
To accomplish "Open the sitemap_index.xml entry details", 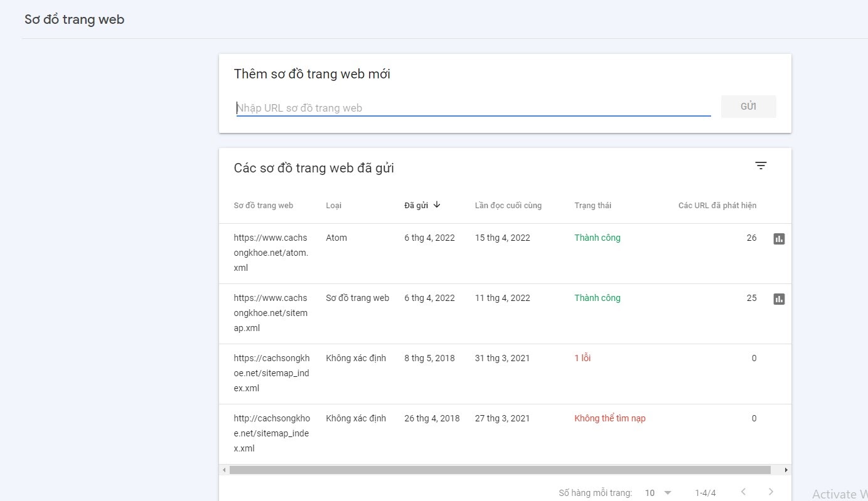I will pos(272,372).
